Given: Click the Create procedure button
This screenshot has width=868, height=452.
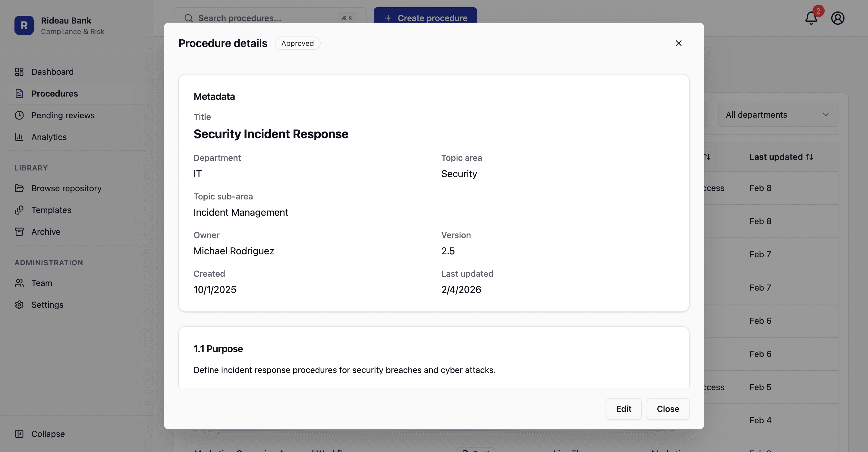Looking at the screenshot, I should [x=425, y=15].
